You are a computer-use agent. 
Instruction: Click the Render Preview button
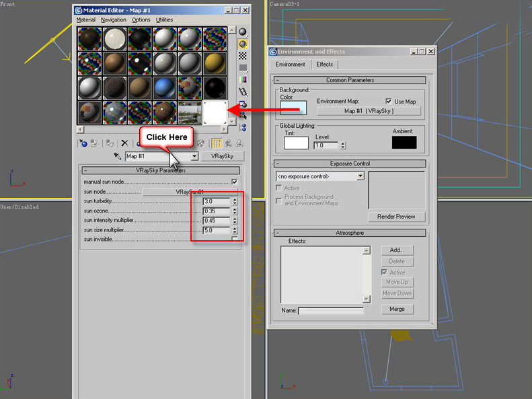tap(396, 217)
